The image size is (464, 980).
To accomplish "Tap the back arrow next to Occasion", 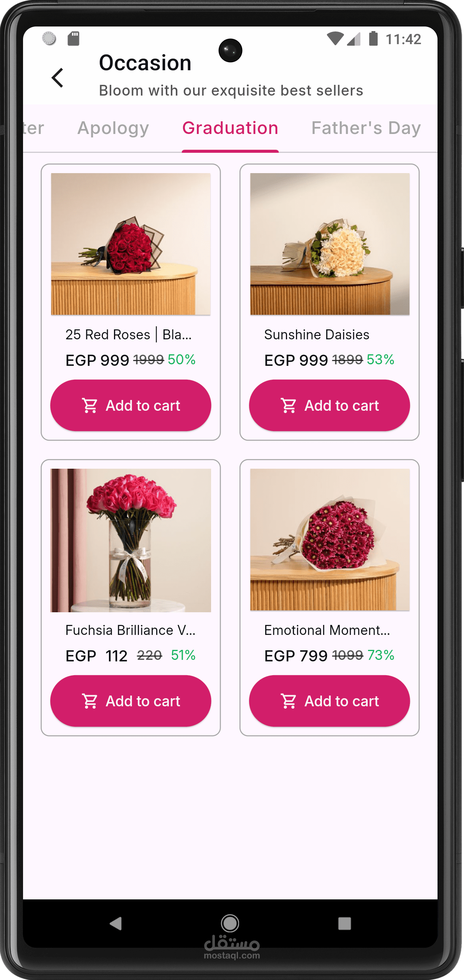I will (x=58, y=78).
